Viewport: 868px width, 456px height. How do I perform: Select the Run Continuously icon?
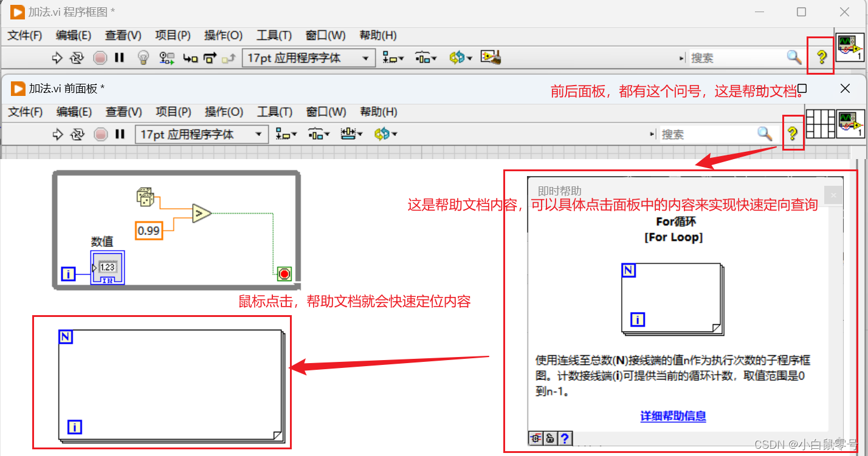[x=77, y=57]
